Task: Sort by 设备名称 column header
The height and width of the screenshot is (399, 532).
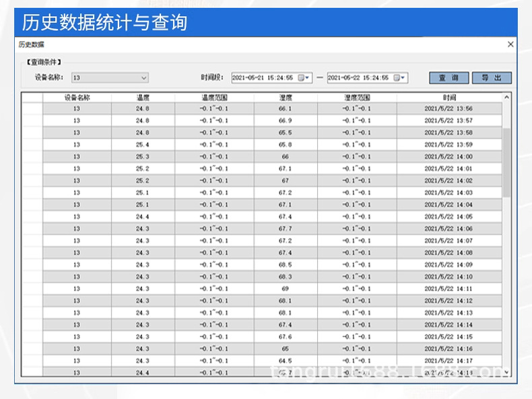Action: pos(77,98)
